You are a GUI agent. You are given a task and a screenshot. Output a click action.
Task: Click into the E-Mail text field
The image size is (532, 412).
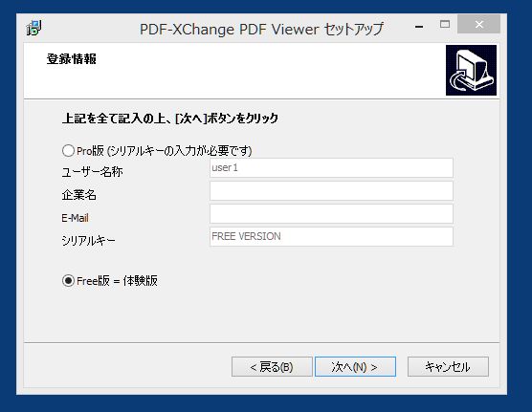click(x=331, y=213)
